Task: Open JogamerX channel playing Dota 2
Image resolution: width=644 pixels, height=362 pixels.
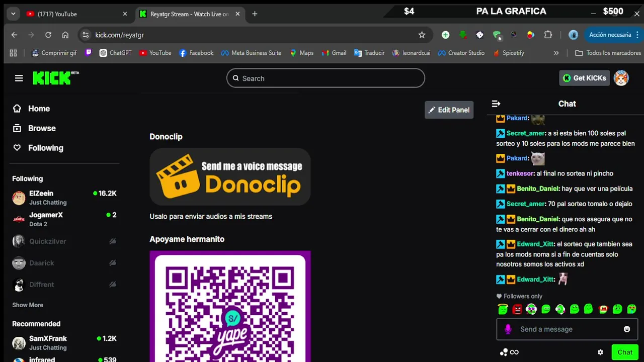Action: 64,219
